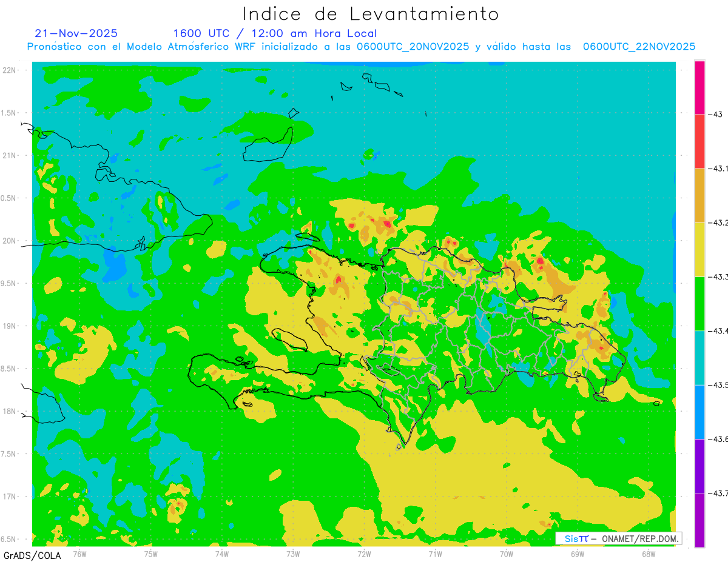The height and width of the screenshot is (562, 728).
Task: Click the '75W' longitude label
Action: tap(150, 554)
